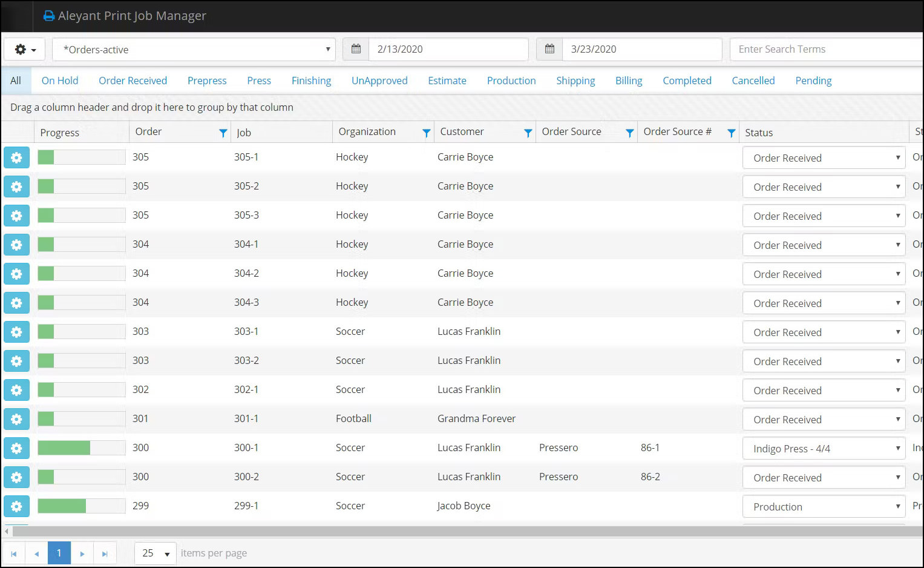924x568 pixels.
Task: Select page 1 in the pagination bar
Action: tap(59, 553)
